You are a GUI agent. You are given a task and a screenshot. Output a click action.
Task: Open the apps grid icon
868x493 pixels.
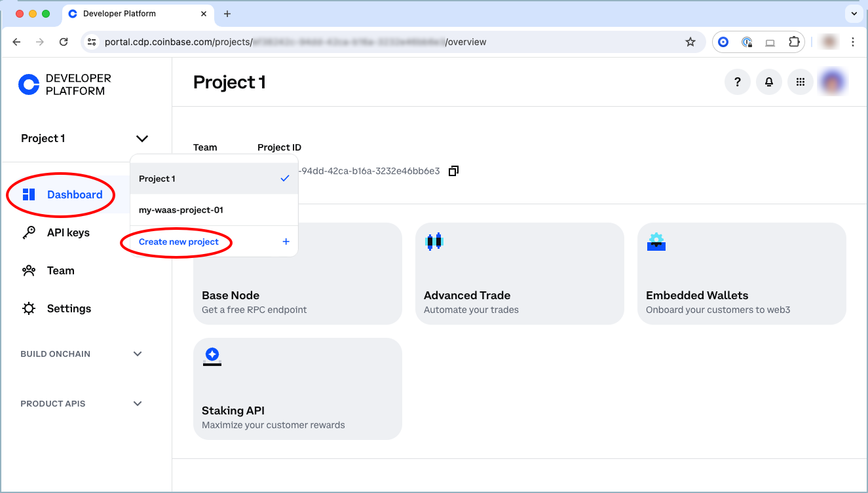click(x=800, y=82)
